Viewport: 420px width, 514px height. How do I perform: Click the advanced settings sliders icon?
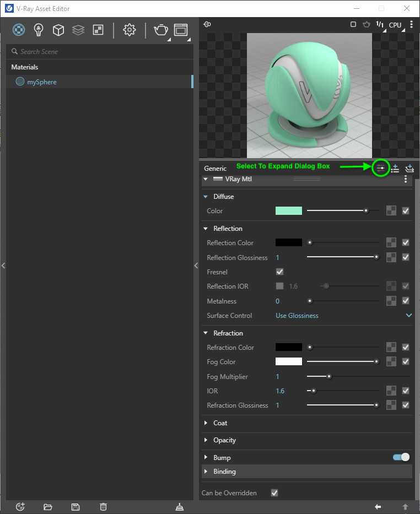click(380, 169)
